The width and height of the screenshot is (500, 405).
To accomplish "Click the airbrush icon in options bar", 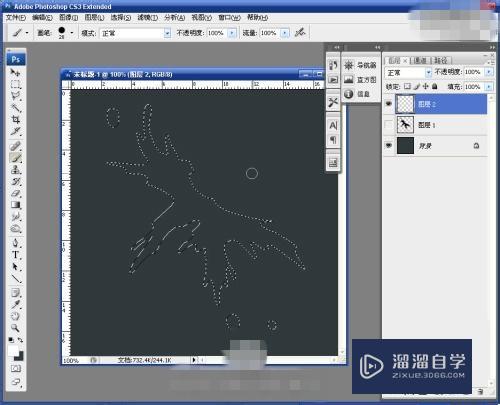I will point(300,33).
